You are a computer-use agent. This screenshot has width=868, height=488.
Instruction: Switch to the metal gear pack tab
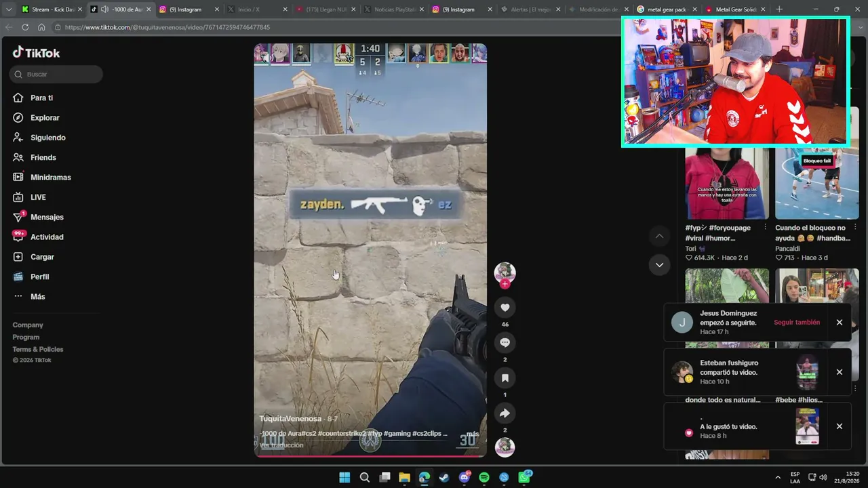click(x=668, y=9)
